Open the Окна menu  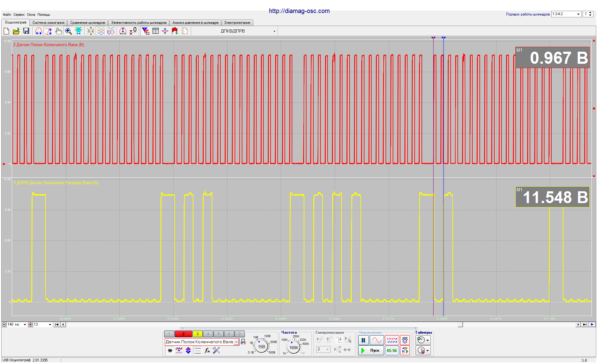pos(31,15)
